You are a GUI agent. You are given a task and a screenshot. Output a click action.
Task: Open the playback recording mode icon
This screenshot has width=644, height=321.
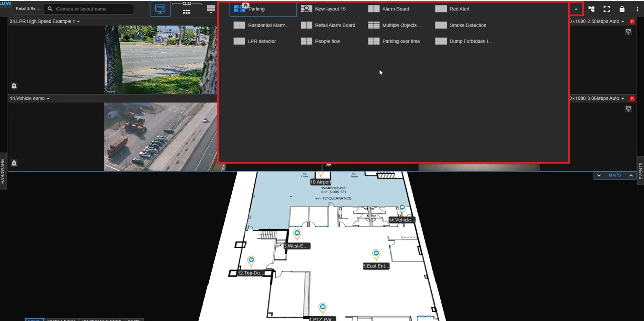tap(187, 9)
